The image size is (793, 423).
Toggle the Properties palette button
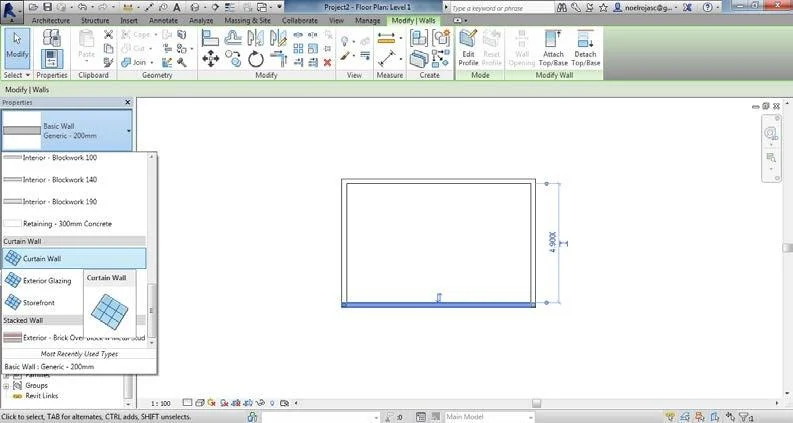[x=52, y=59]
